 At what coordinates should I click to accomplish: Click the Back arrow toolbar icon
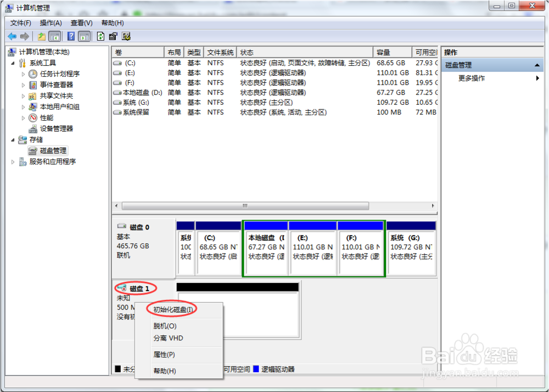12,36
